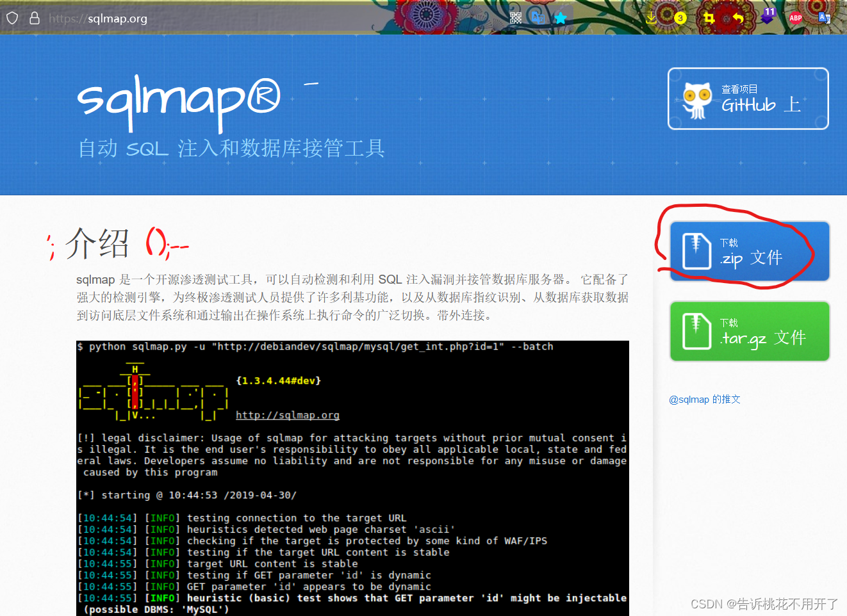Click the shield tracking protection icon
The height and width of the screenshot is (616, 847).
click(x=12, y=18)
